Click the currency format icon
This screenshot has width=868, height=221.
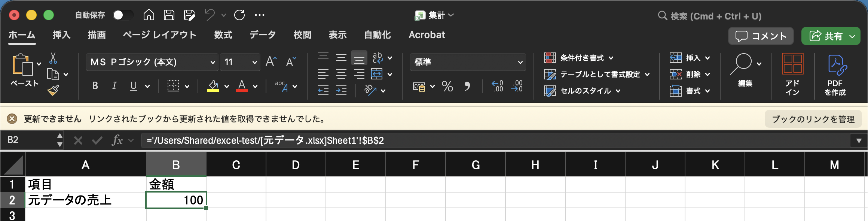point(419,87)
